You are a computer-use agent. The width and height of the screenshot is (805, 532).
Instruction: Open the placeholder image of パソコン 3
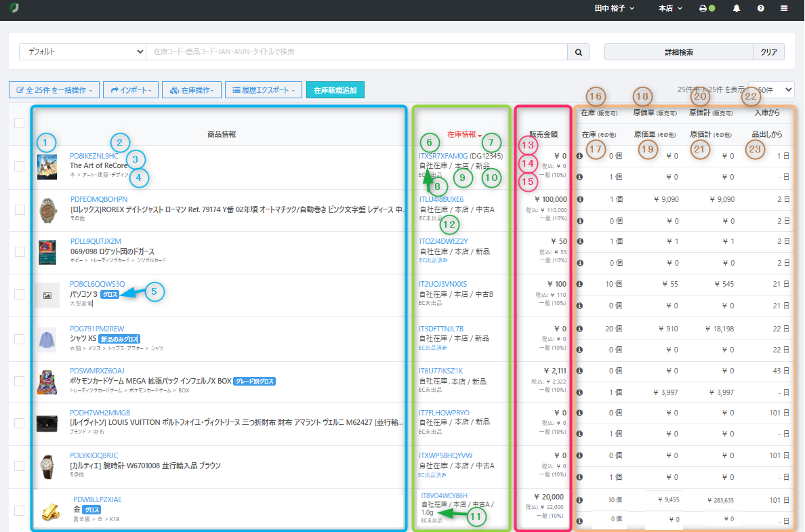[x=47, y=295]
